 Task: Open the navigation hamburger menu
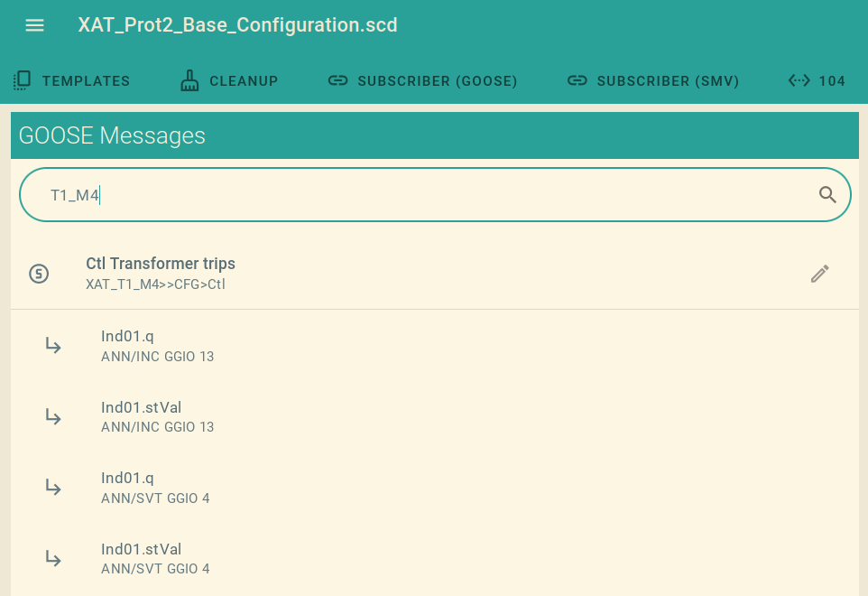pos(34,25)
